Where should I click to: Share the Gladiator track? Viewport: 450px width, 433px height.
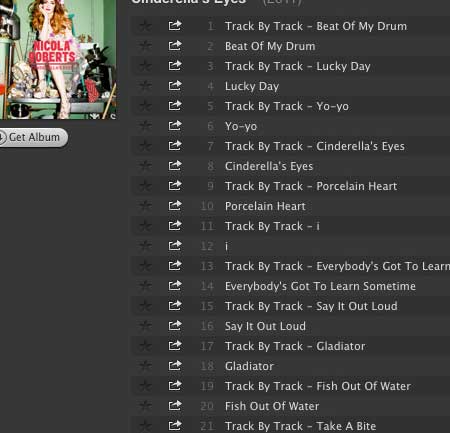coord(175,366)
